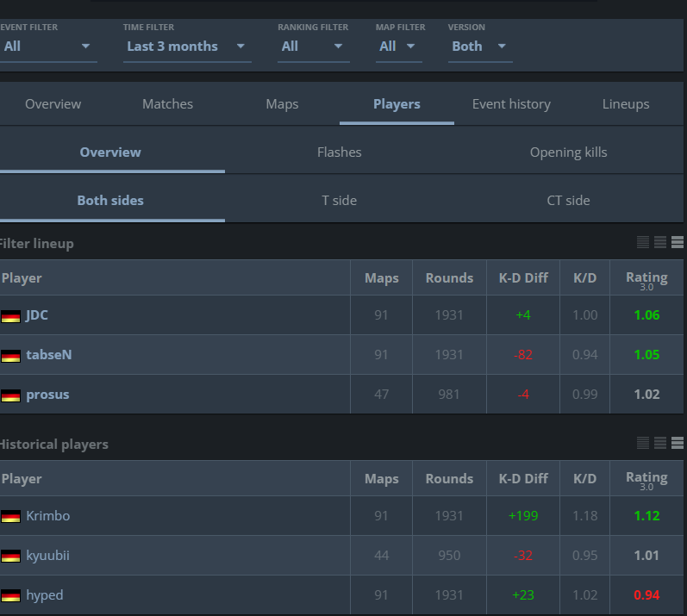Click German flag icon next to kyuubii

pyautogui.click(x=10, y=556)
